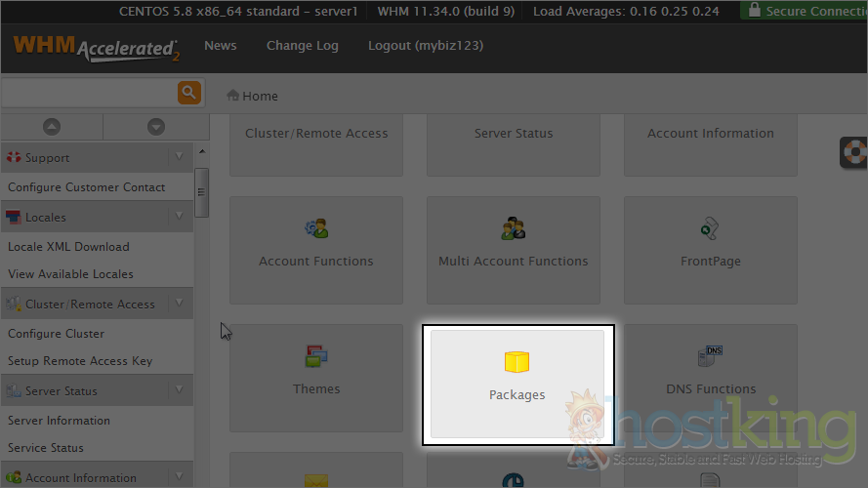868x488 pixels.
Task: Open the News menu item
Action: (x=220, y=46)
